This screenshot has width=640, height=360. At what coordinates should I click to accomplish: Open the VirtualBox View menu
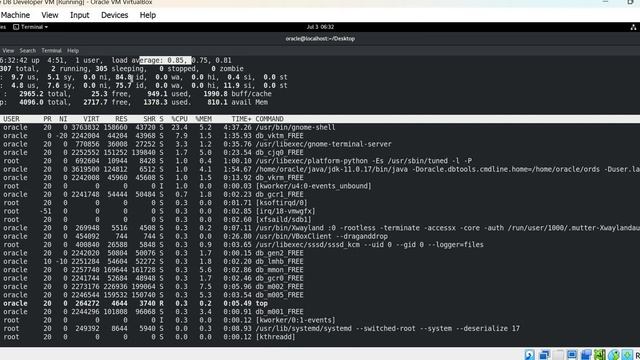tap(50, 15)
